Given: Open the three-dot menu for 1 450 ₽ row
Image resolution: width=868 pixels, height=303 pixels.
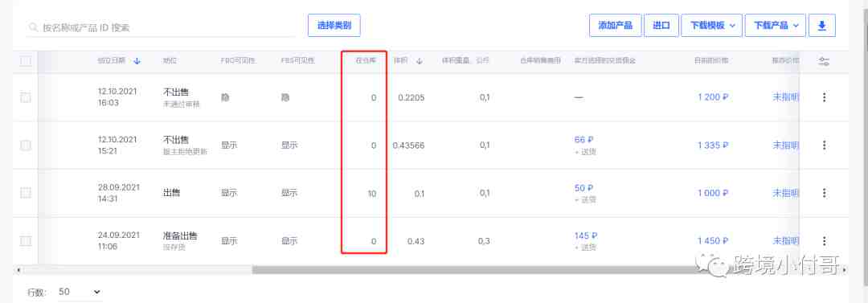Looking at the screenshot, I should click(x=824, y=241).
